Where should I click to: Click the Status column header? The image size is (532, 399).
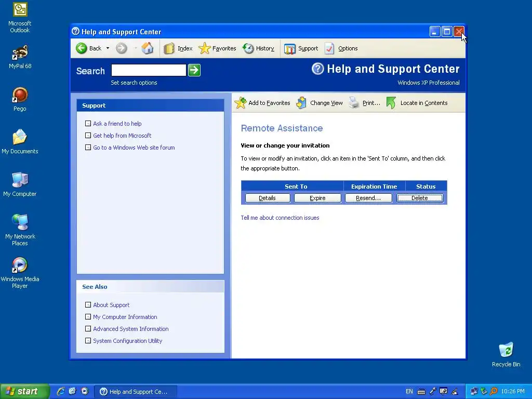(x=426, y=187)
